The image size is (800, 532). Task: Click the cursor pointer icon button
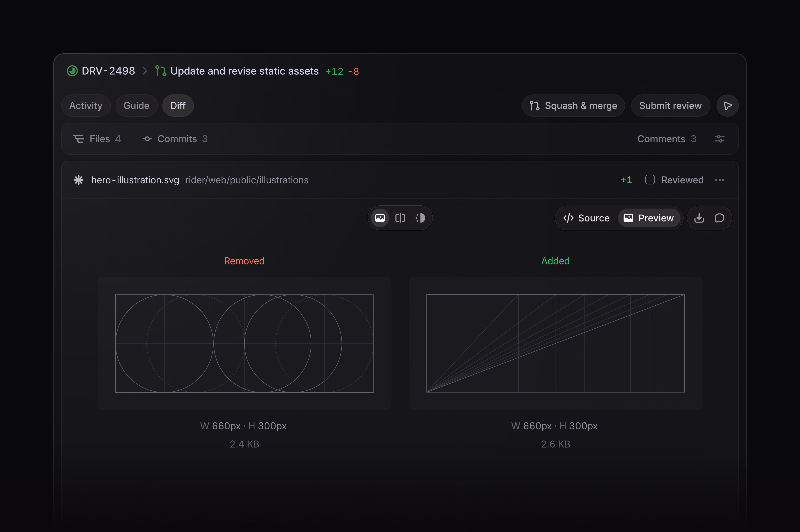(x=727, y=106)
